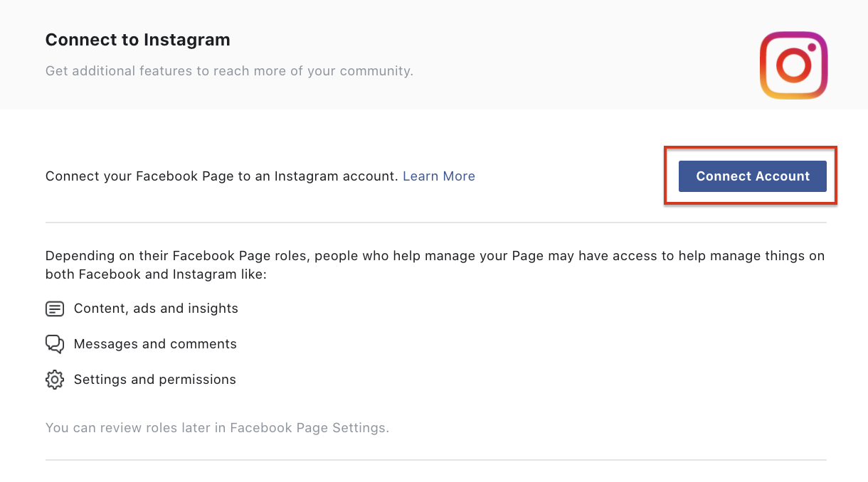Click the divider line under Connect Account row
The width and height of the screenshot is (868, 482).
click(436, 223)
